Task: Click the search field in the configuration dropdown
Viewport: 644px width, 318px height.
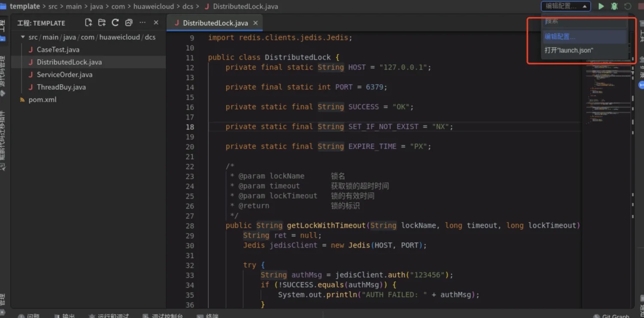Action: point(585,21)
